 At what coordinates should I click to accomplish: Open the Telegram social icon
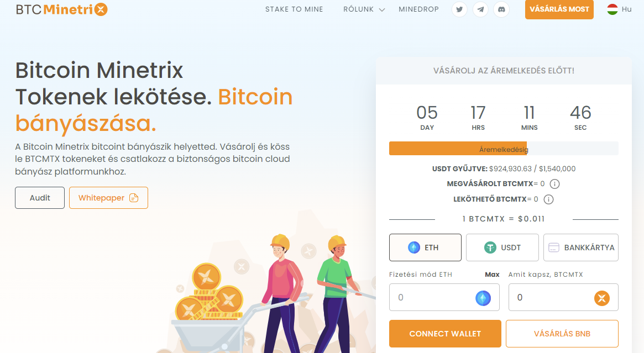pyautogui.click(x=480, y=9)
